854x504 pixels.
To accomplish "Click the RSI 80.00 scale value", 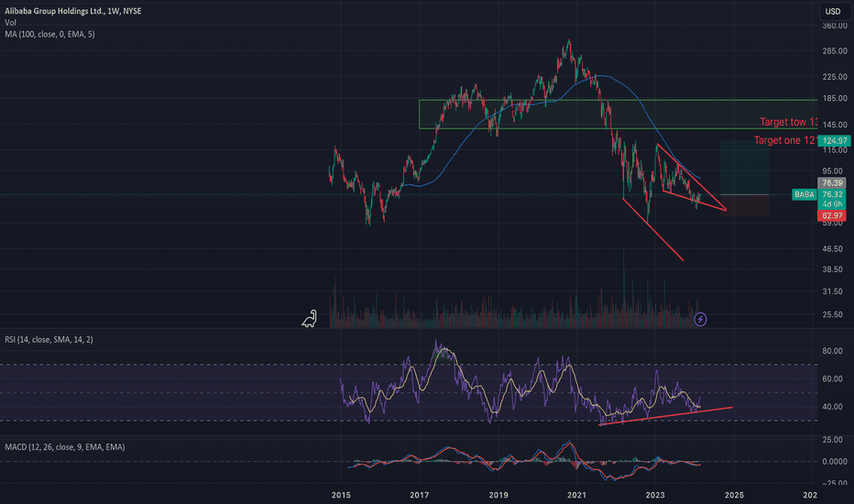I will pyautogui.click(x=833, y=351).
